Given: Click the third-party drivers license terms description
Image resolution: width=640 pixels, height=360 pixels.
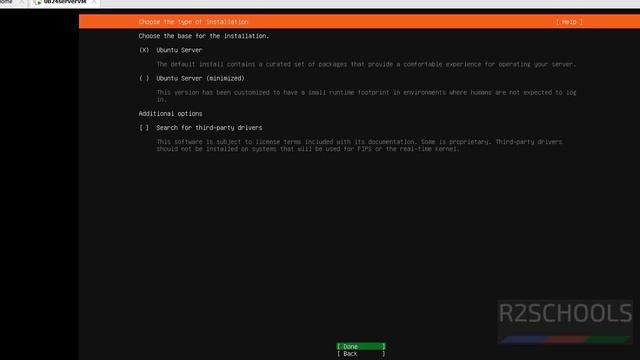Looking at the screenshot, I should 359,145.
